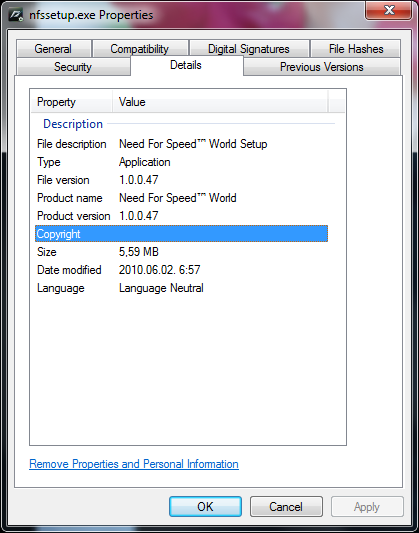Screen dimensions: 419x533
Task: Select the Type property row
Action: pos(181,162)
